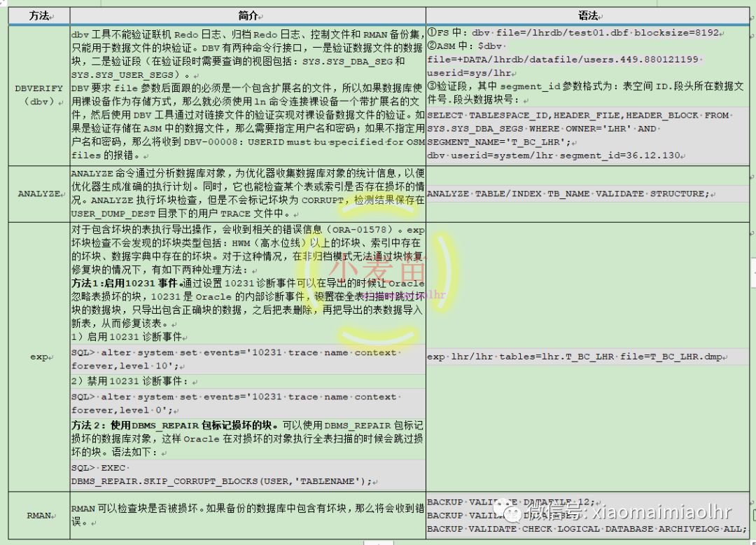Viewport: 756px width, 545px height.
Task: Click the forever,level 0'; code line
Action: [122, 411]
